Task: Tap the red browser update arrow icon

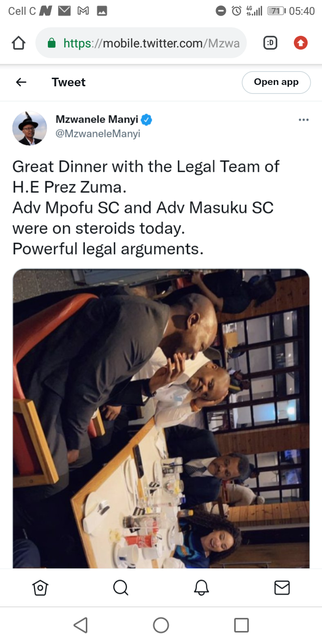Action: (x=301, y=43)
